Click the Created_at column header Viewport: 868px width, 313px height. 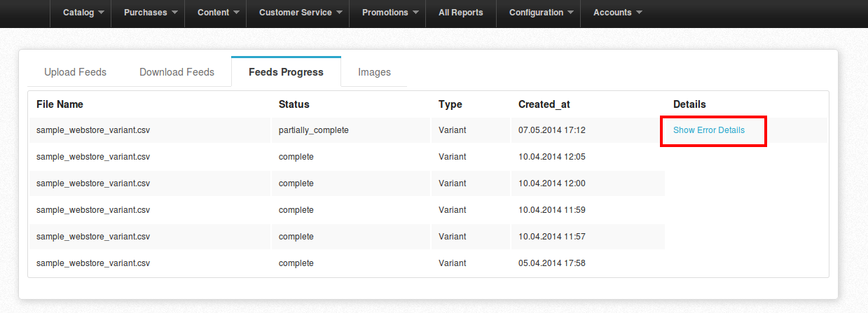pyautogui.click(x=544, y=104)
